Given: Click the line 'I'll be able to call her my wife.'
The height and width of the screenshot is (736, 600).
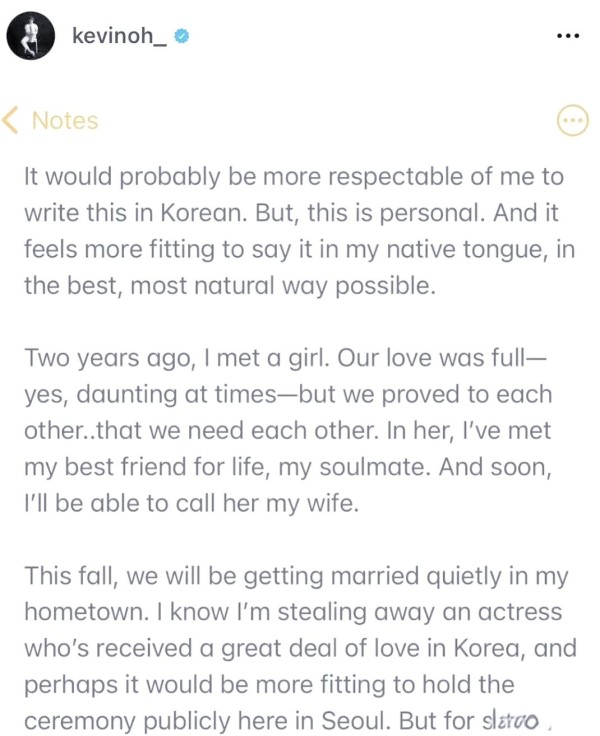Looking at the screenshot, I should pos(192,503).
